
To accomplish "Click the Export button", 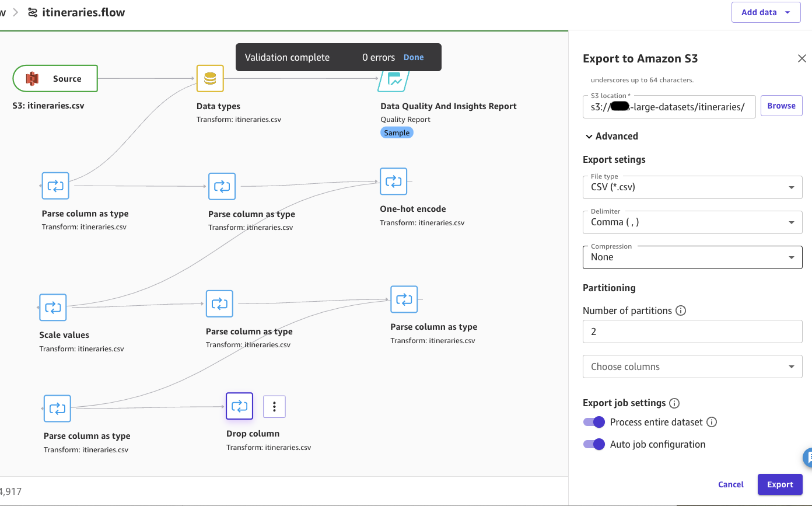I will 780,484.
